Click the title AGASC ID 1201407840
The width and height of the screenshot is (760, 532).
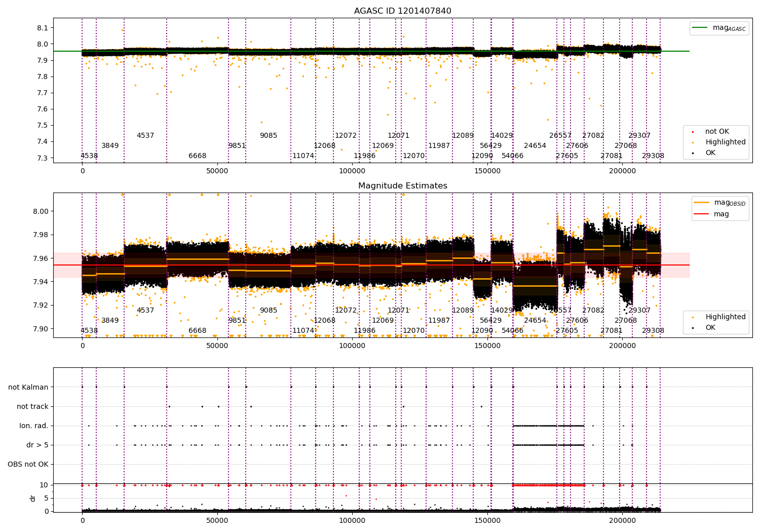pyautogui.click(x=402, y=11)
